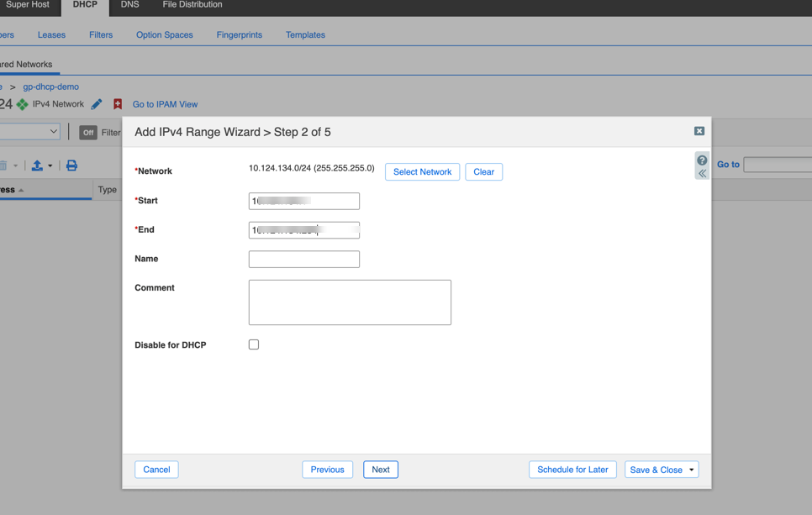Click the Select Network button
The width and height of the screenshot is (812, 515).
point(422,172)
